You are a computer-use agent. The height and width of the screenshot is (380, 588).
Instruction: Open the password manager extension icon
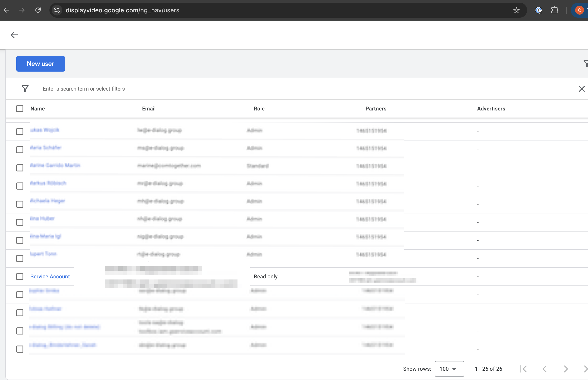point(538,10)
